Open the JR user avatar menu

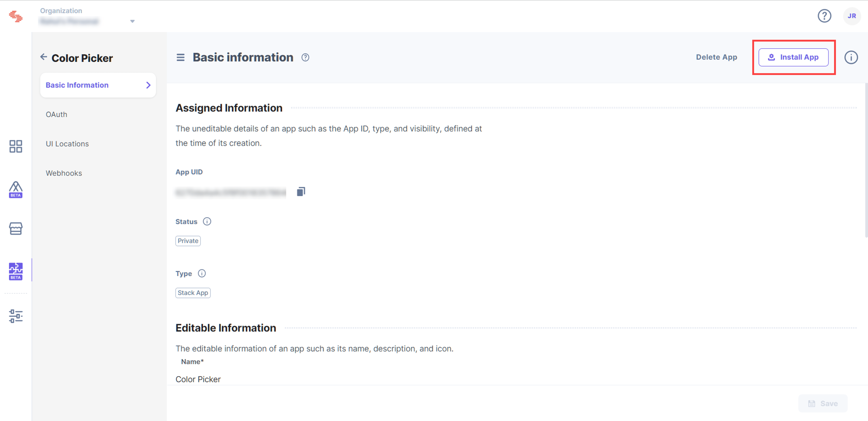click(851, 16)
